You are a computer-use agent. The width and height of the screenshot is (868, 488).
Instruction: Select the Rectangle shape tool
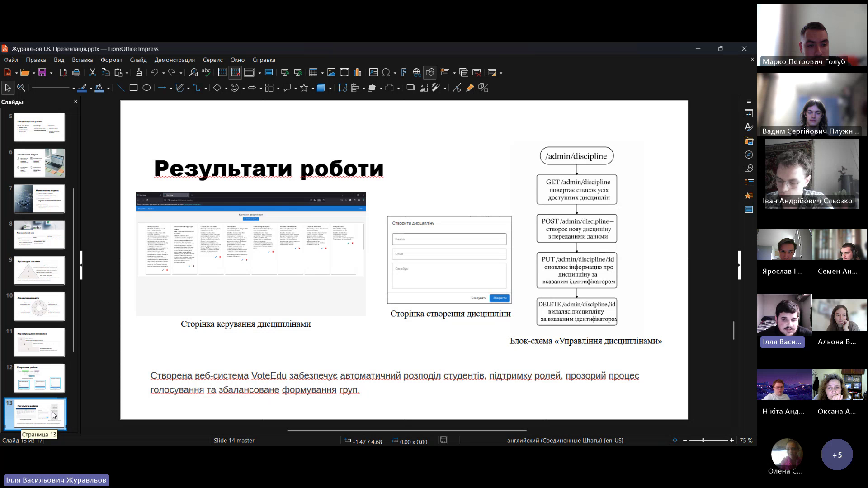[133, 88]
